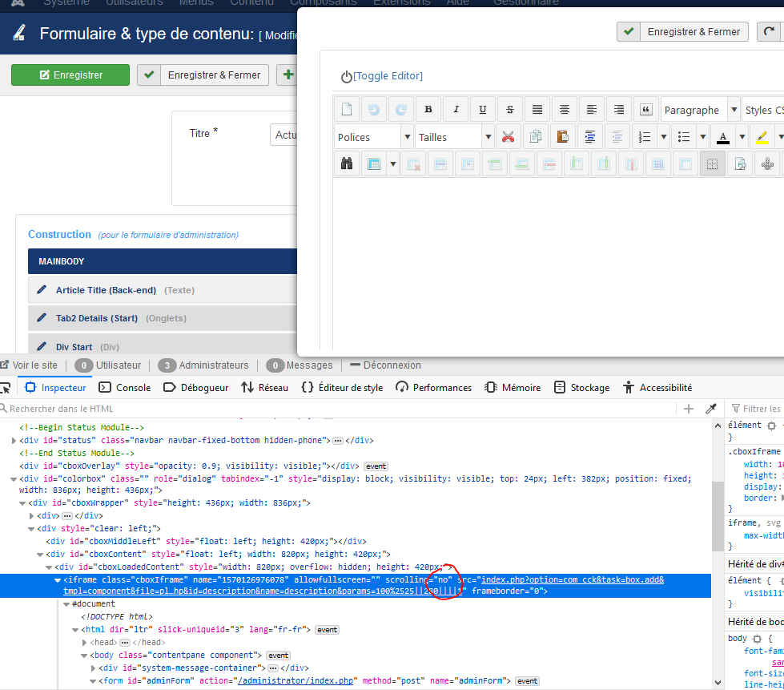
Task: Click the Voir le site link
Action: [x=29, y=365]
